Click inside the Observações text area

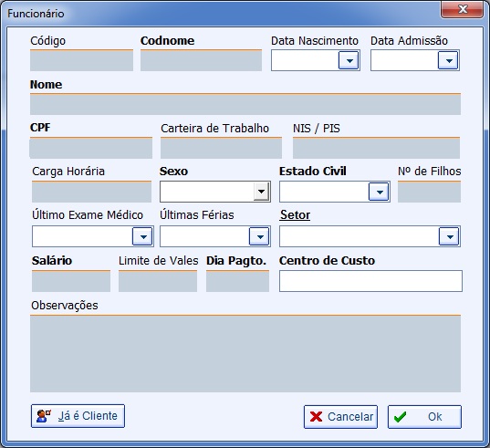pyautogui.click(x=245, y=353)
